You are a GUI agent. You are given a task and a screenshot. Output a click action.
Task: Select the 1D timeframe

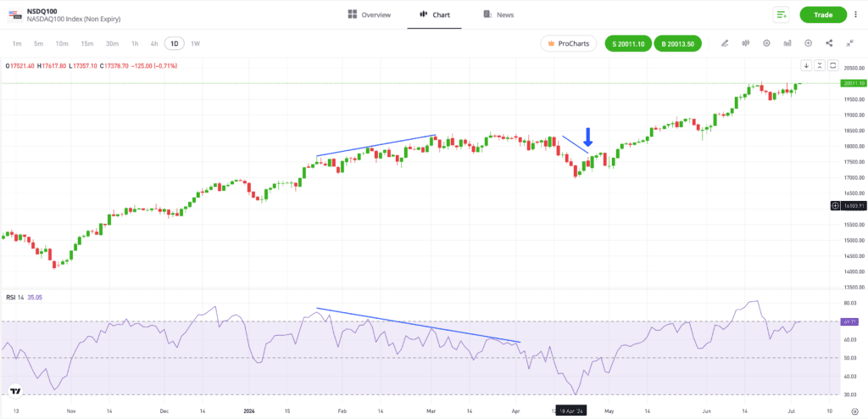pos(175,43)
